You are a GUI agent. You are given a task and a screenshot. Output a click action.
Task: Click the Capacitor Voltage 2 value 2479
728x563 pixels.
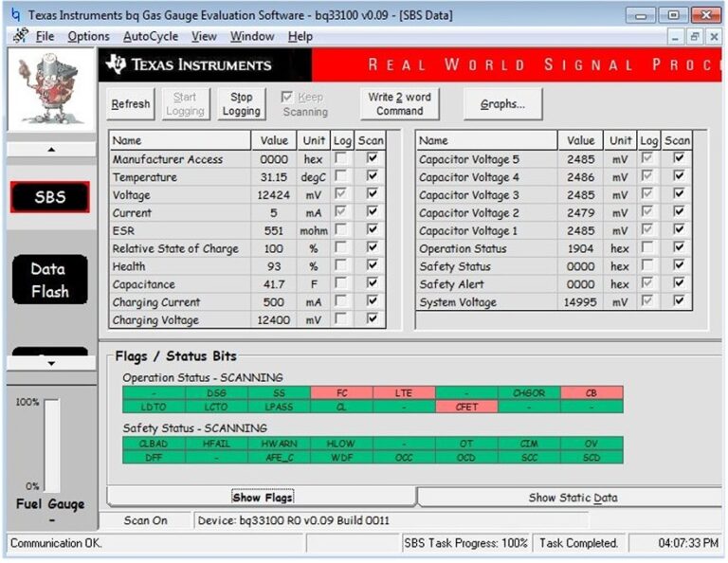tap(580, 213)
